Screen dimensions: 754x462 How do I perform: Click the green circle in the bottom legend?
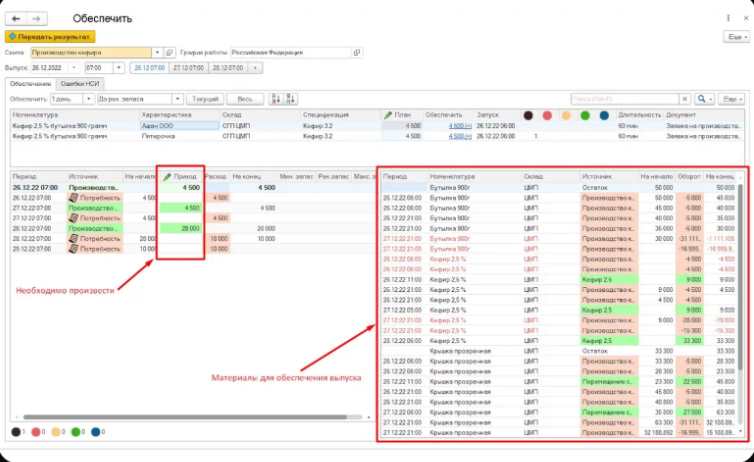coord(76,432)
